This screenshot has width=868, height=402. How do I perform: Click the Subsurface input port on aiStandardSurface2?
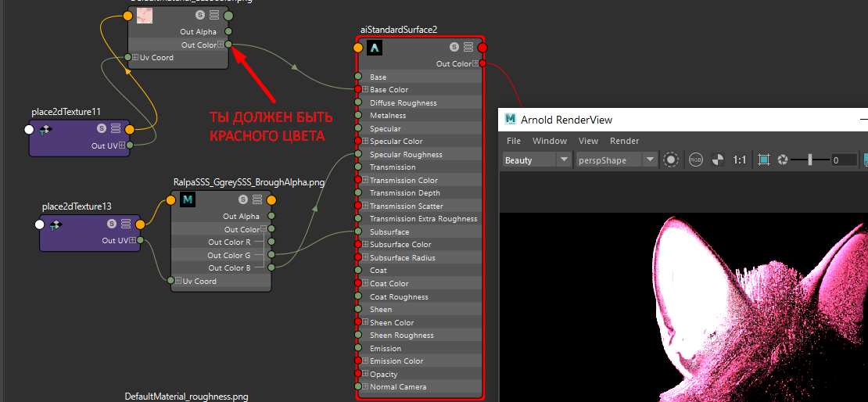[x=358, y=232]
